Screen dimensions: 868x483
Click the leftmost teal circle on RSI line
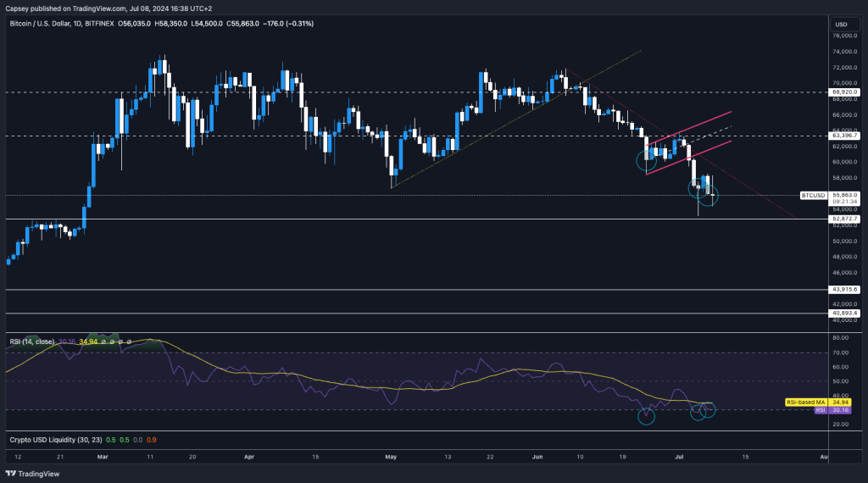click(x=647, y=415)
